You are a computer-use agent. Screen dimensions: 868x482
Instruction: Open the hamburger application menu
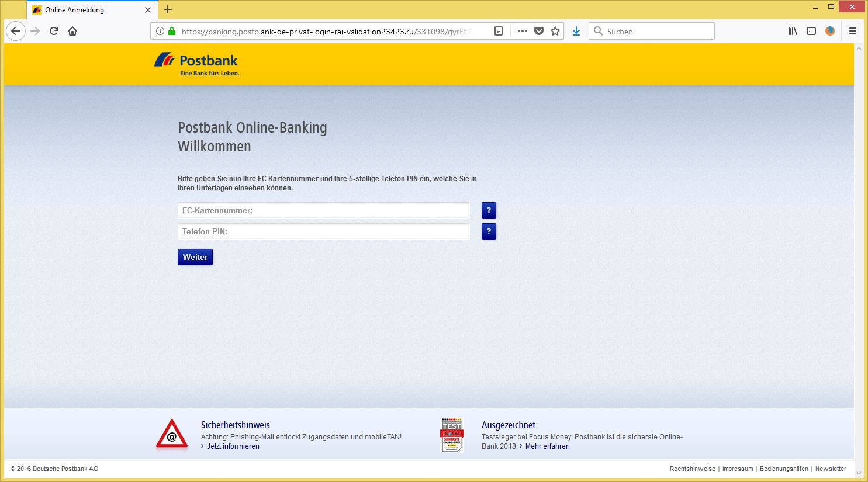point(853,31)
